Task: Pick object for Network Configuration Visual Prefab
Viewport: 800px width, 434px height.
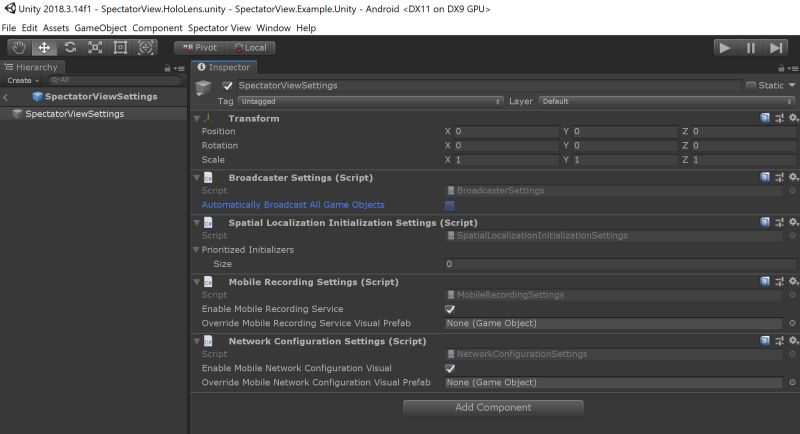Action: [792, 382]
